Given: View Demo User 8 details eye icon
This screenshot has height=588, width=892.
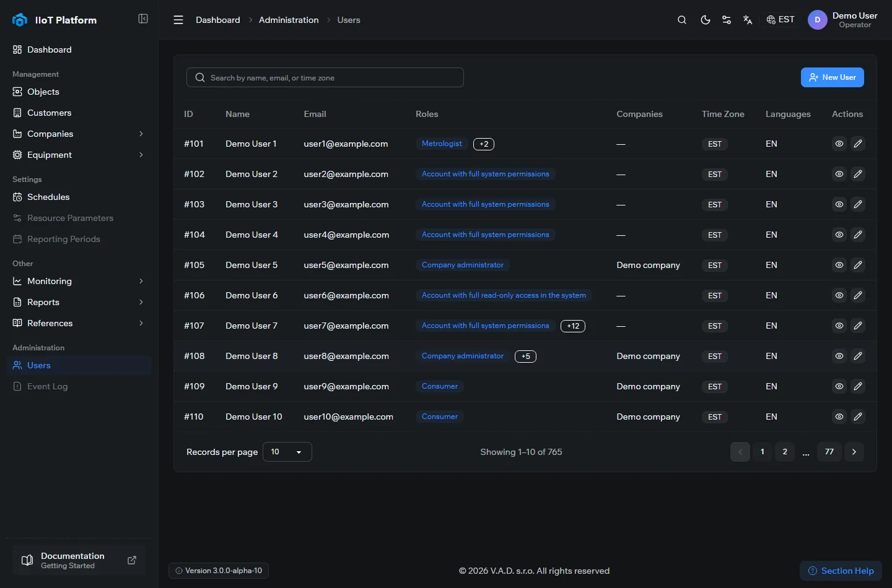Looking at the screenshot, I should [x=839, y=356].
